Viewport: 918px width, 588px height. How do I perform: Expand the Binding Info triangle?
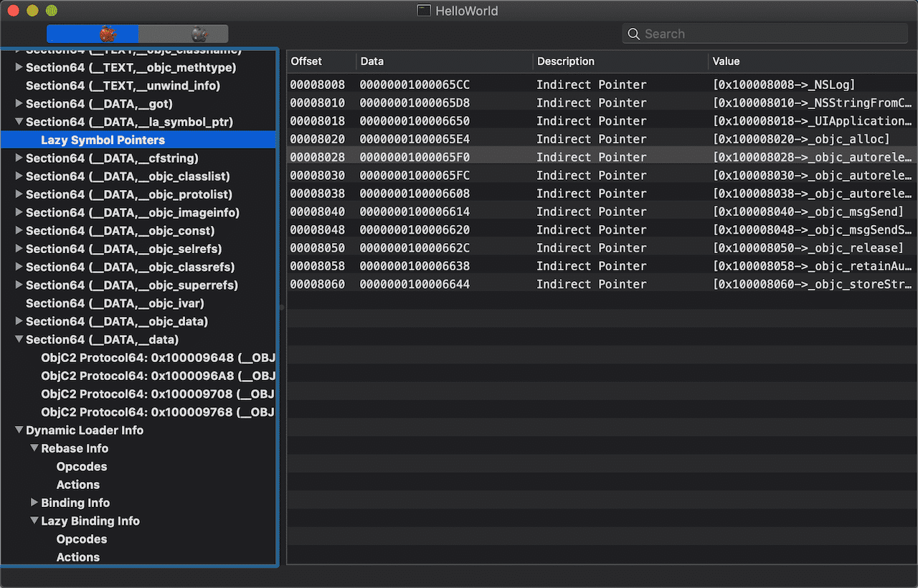coord(34,503)
